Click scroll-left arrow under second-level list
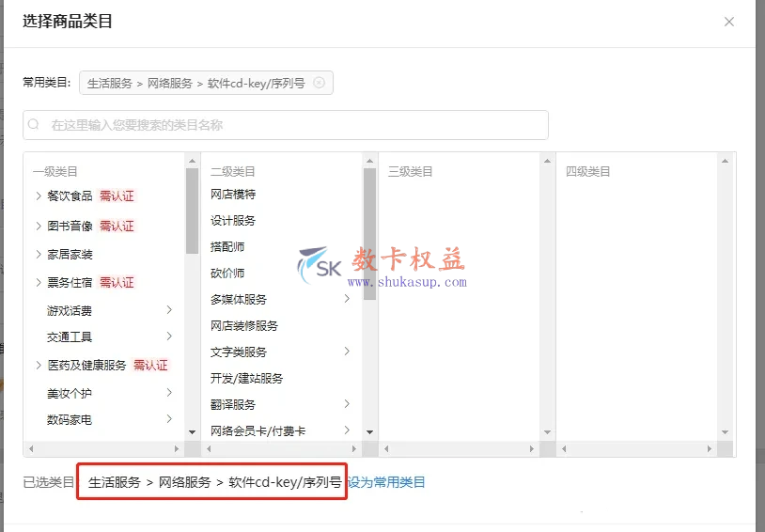The width and height of the screenshot is (765, 532). (x=209, y=448)
